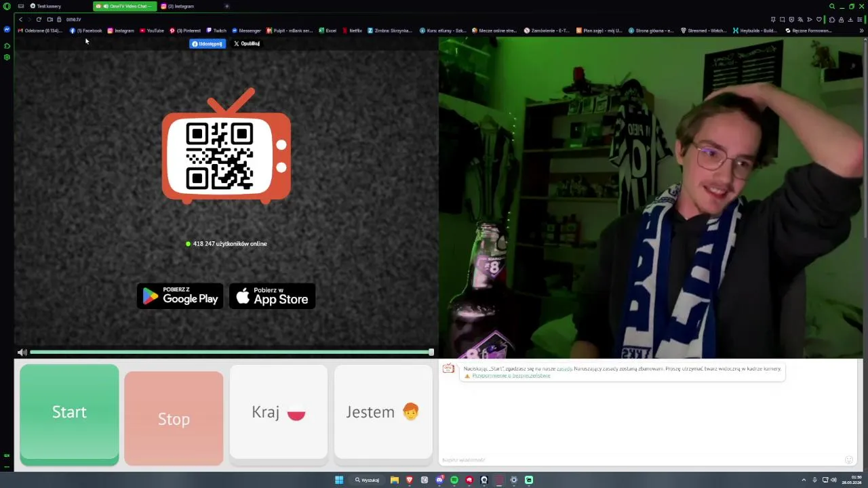The width and height of the screenshot is (868, 488).
Task: Click the QR code TV logo
Action: pyautogui.click(x=226, y=146)
